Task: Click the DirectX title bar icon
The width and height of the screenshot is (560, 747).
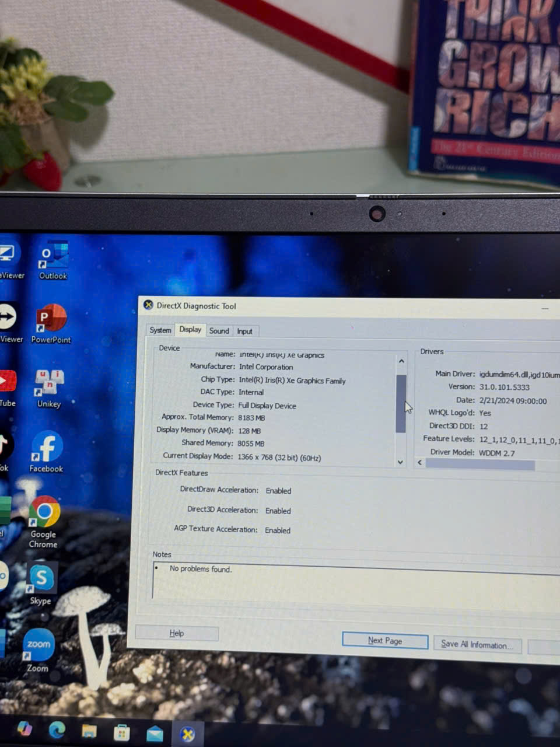Action: [x=148, y=305]
